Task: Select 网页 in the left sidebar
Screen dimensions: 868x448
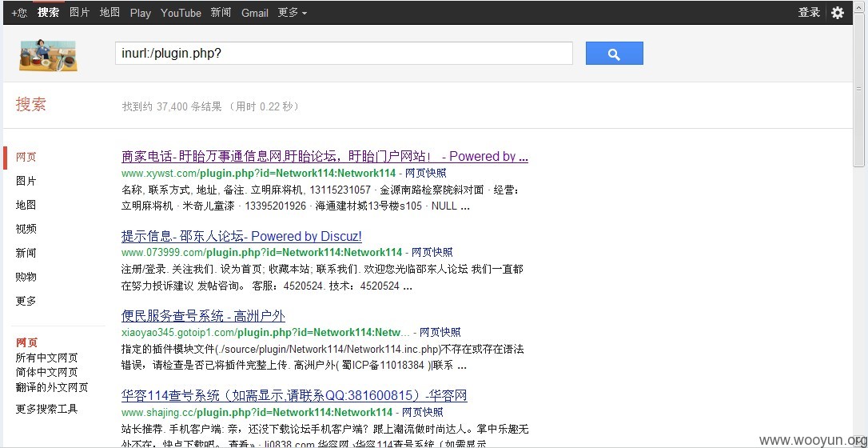Action: coord(26,158)
